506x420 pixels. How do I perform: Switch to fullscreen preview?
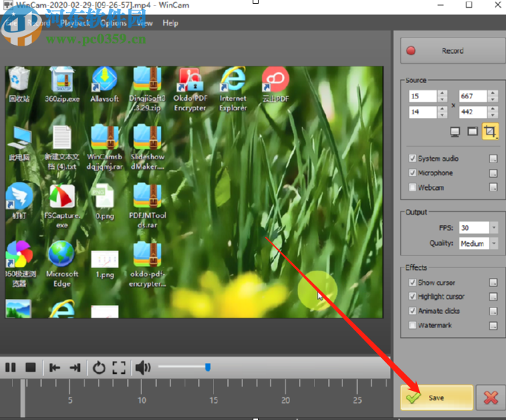pyautogui.click(x=119, y=367)
